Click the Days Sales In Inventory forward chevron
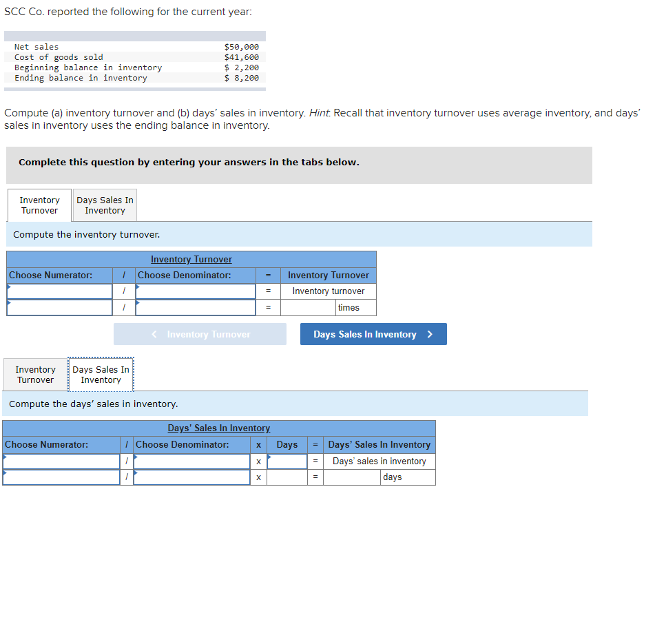Screen dimensions: 655x644 (x=428, y=333)
